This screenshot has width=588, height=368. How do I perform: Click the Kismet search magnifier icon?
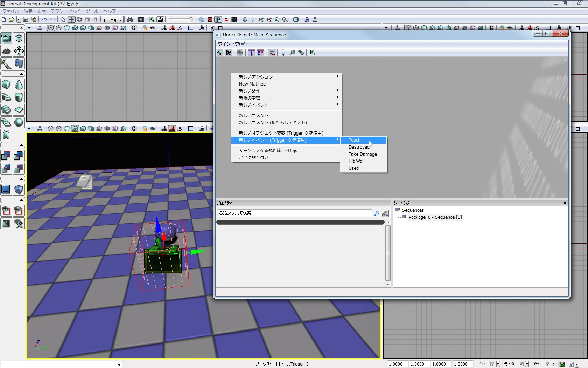(x=292, y=53)
